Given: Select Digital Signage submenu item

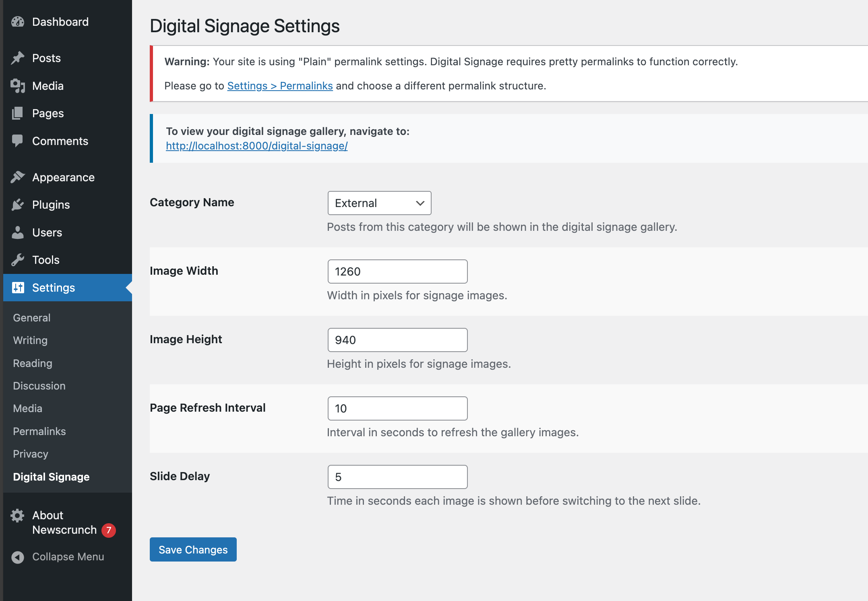Looking at the screenshot, I should (x=51, y=477).
